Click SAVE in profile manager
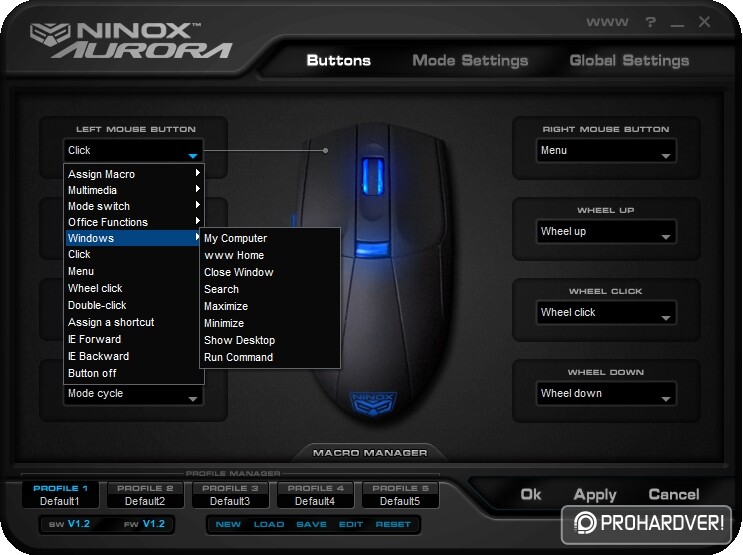Image resolution: width=743 pixels, height=555 pixels. [311, 525]
